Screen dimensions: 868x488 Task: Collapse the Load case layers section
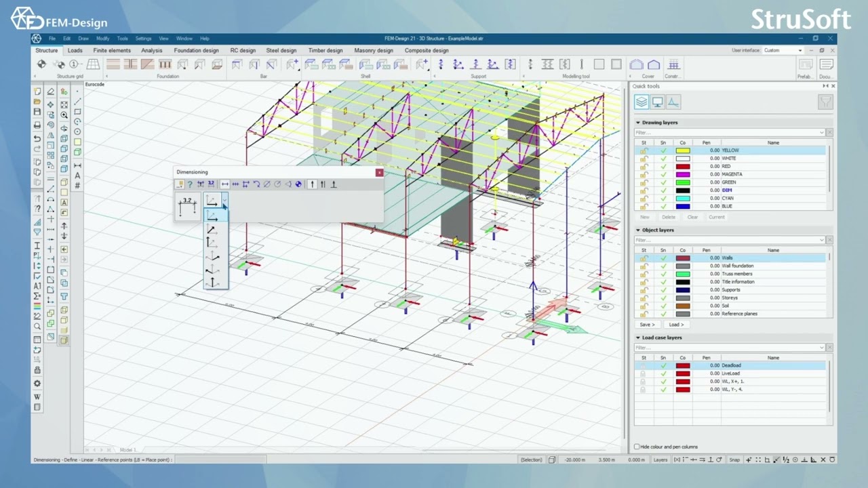tap(638, 338)
